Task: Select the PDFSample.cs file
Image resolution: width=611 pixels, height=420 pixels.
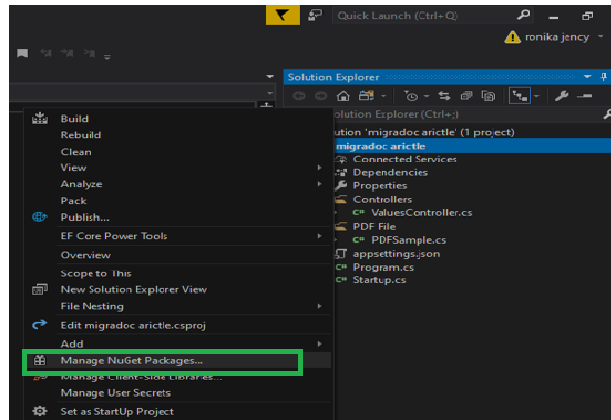Action: pos(408,240)
